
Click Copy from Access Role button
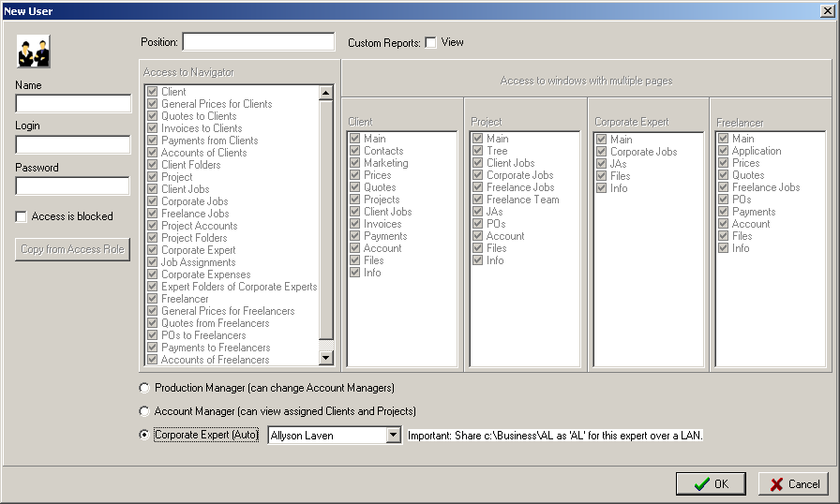(x=74, y=249)
